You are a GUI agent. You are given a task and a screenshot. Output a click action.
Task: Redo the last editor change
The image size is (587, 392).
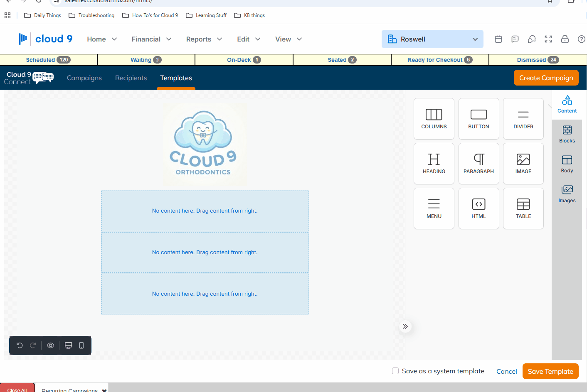coord(33,345)
